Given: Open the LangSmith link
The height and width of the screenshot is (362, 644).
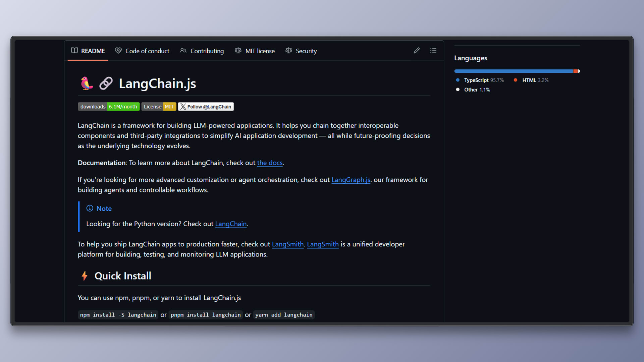Looking at the screenshot, I should (288, 244).
